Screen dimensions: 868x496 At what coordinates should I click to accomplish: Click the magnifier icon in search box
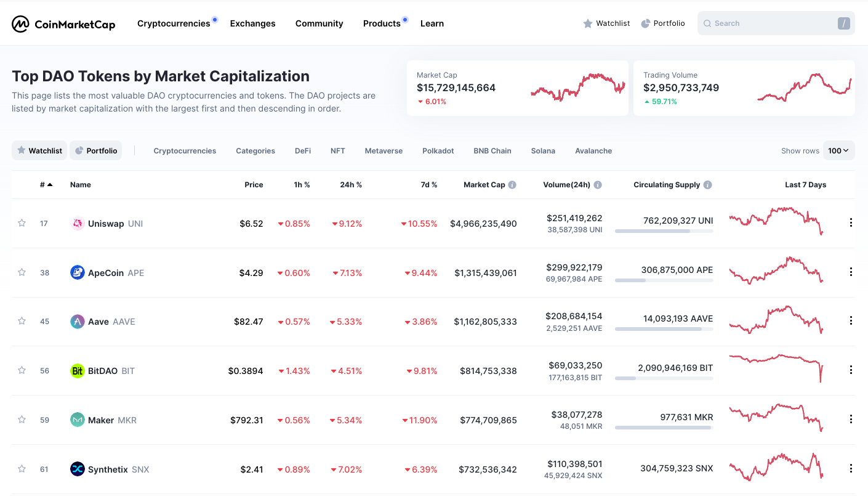click(x=707, y=23)
